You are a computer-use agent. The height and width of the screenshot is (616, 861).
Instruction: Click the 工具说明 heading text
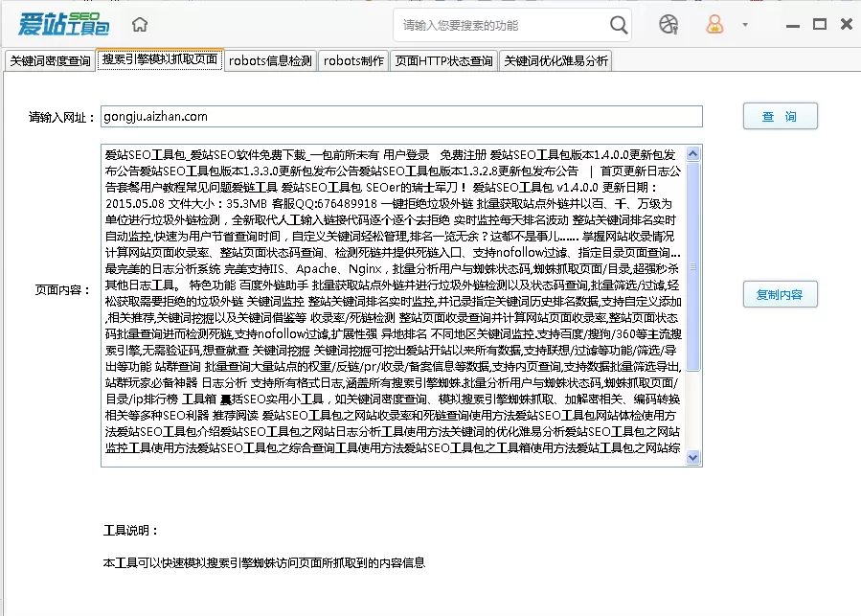tap(131, 531)
